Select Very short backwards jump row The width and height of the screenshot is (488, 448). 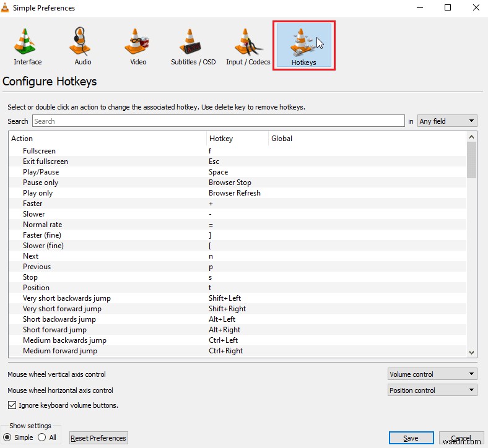pyautogui.click(x=238, y=298)
